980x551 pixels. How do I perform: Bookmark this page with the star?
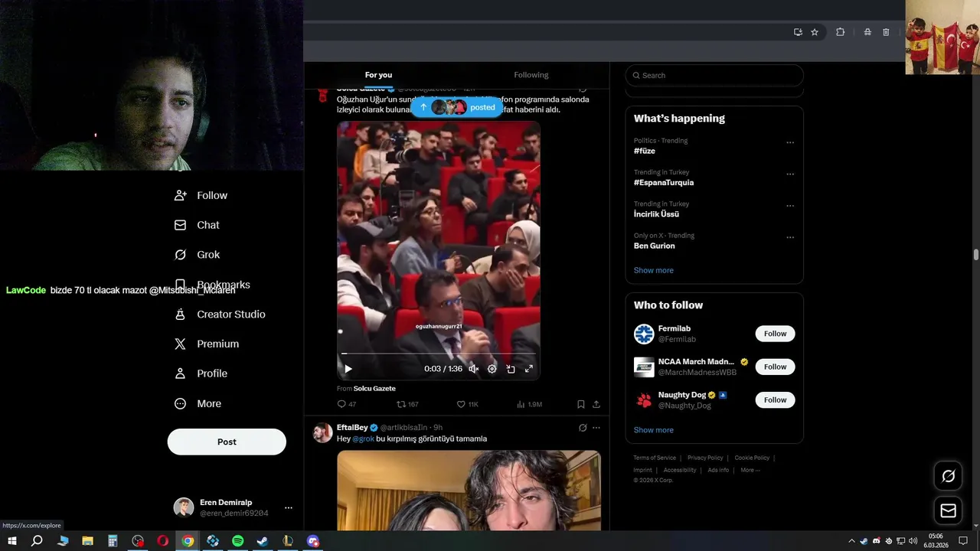point(815,32)
